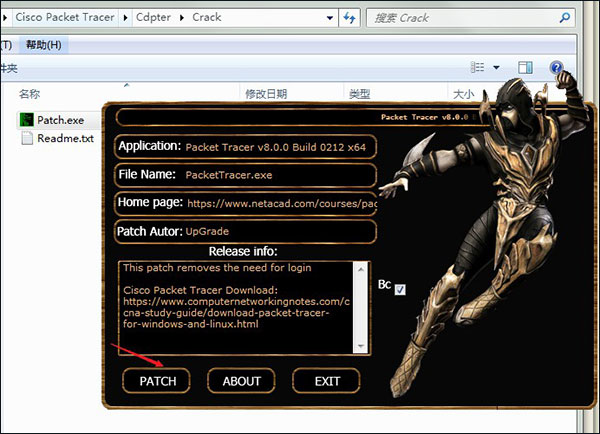Open the ABOUT dialog button
Screen dimensions: 600x434
click(x=241, y=381)
